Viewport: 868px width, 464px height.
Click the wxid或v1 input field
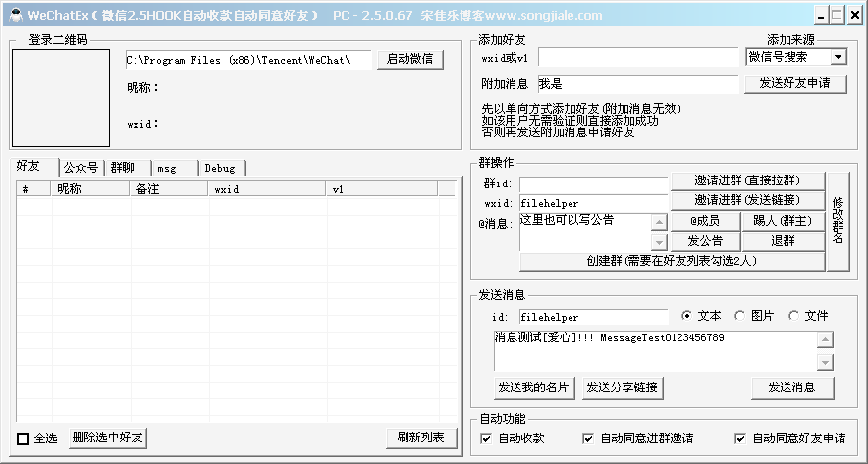click(638, 57)
